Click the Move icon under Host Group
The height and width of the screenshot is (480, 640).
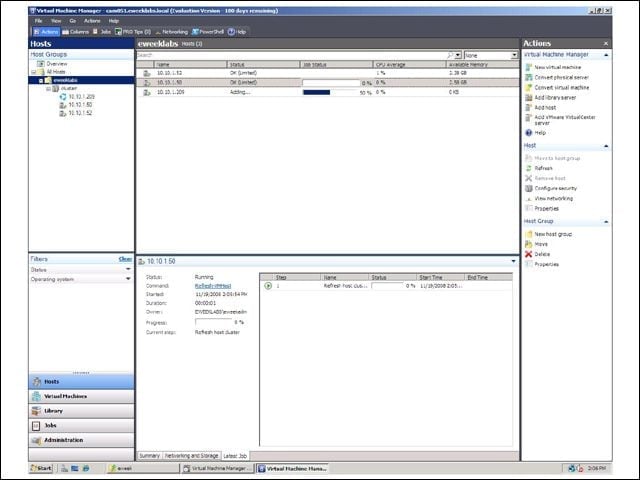(529, 244)
